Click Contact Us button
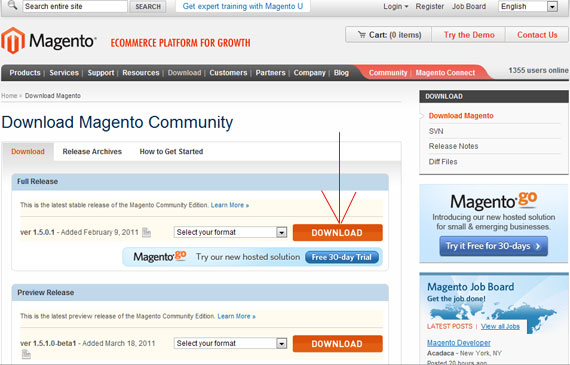The image size is (570, 365). click(x=537, y=35)
